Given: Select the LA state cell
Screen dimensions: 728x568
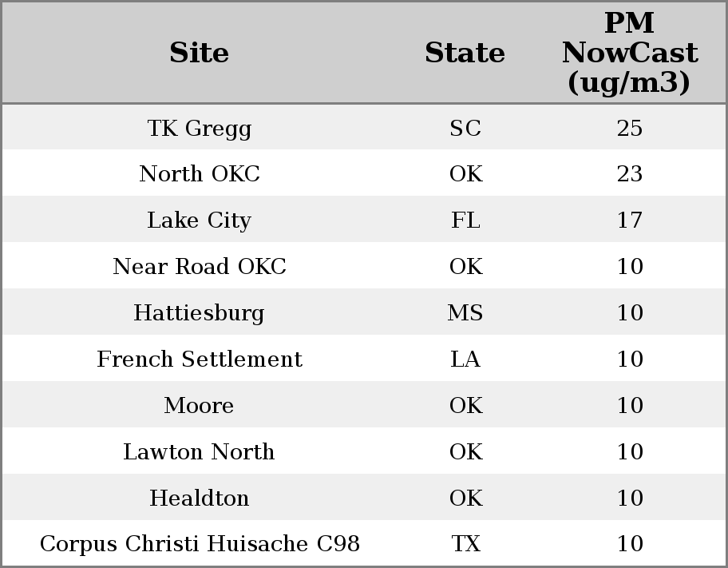Looking at the screenshot, I should (x=465, y=359).
